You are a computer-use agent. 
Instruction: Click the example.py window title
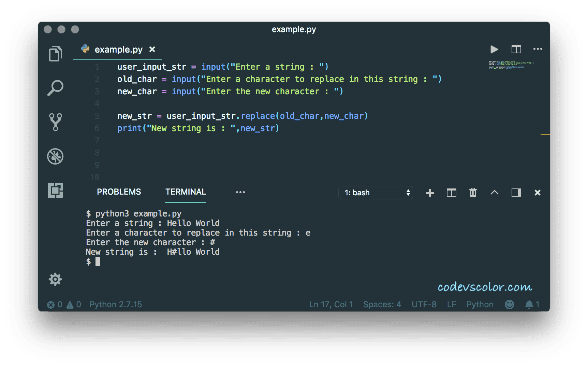tap(294, 29)
